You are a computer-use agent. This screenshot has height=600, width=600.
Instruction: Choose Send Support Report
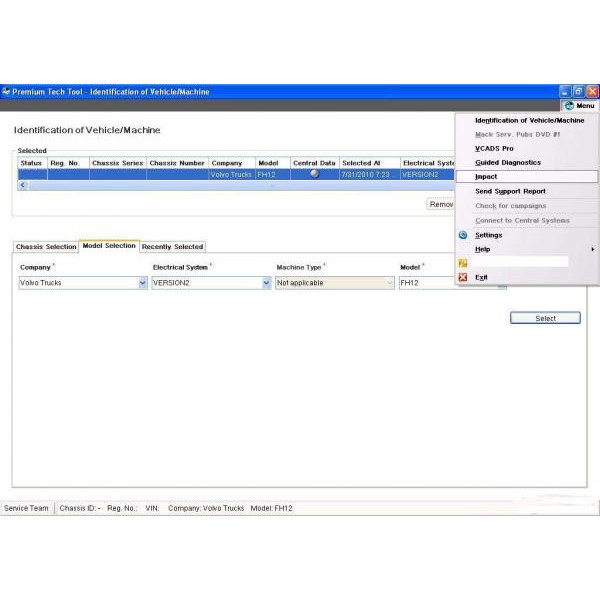[510, 191]
